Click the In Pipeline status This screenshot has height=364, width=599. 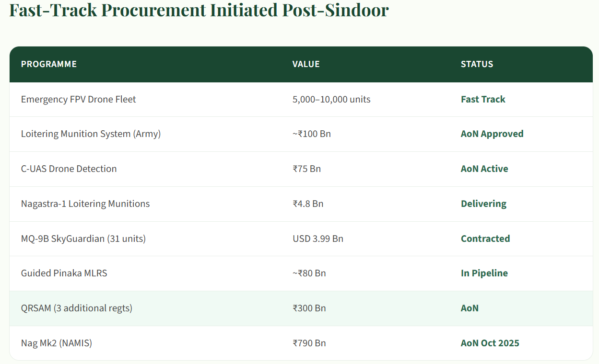[484, 273]
